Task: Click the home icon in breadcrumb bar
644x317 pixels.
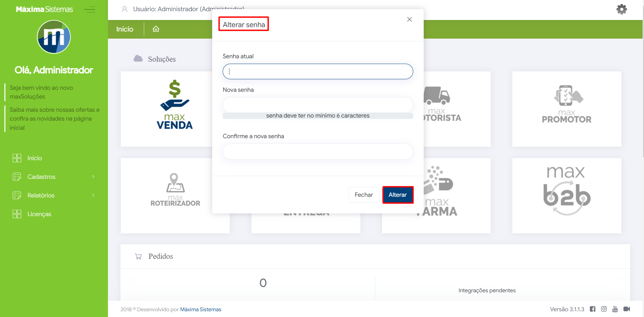Action: click(x=156, y=29)
